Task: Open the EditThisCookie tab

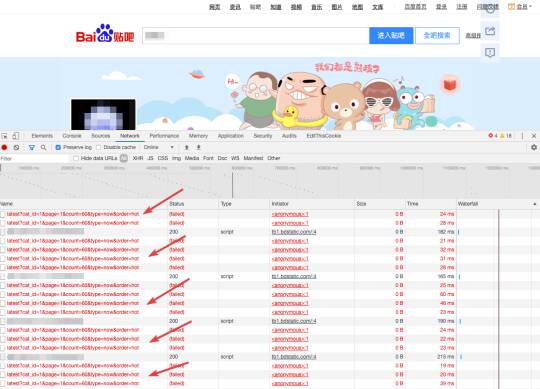Action: coord(324,136)
